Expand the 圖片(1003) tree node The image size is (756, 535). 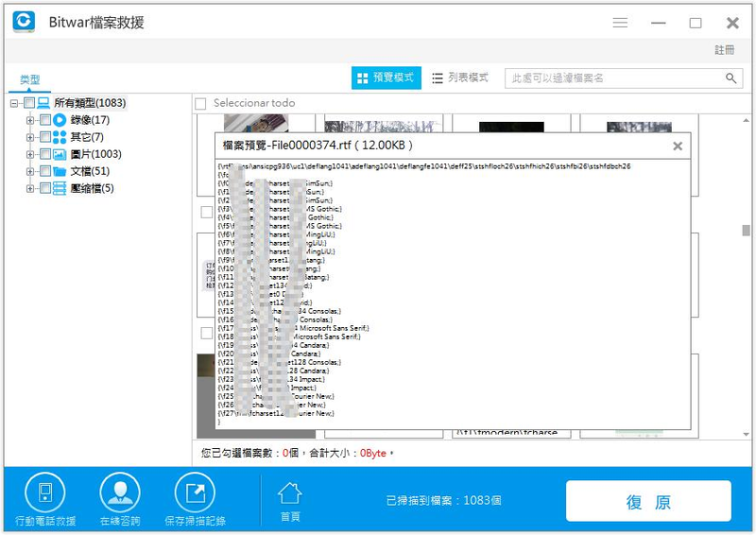(x=30, y=154)
